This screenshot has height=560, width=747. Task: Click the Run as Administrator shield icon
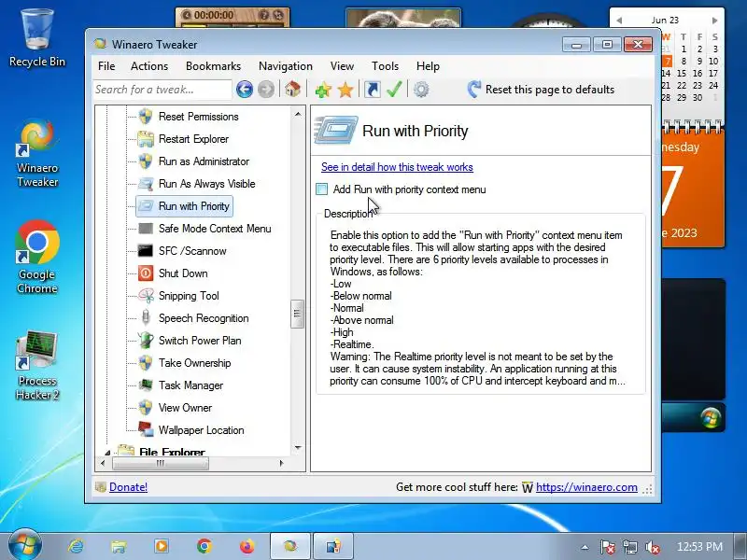146,161
